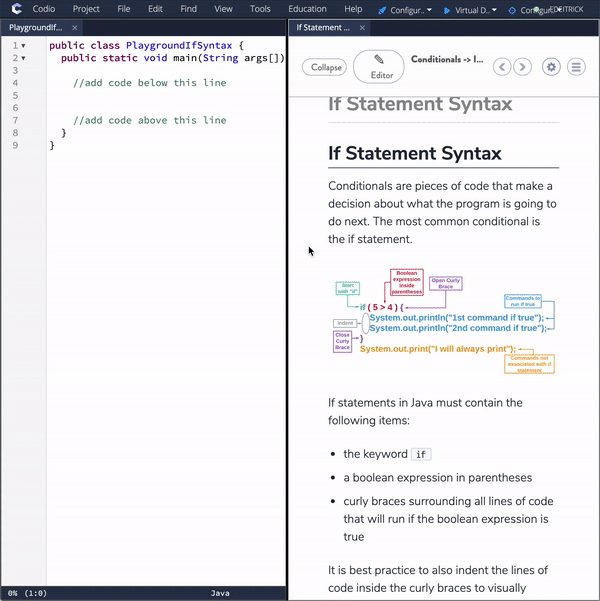
Task: Open the Project menu
Action: pyautogui.click(x=86, y=9)
